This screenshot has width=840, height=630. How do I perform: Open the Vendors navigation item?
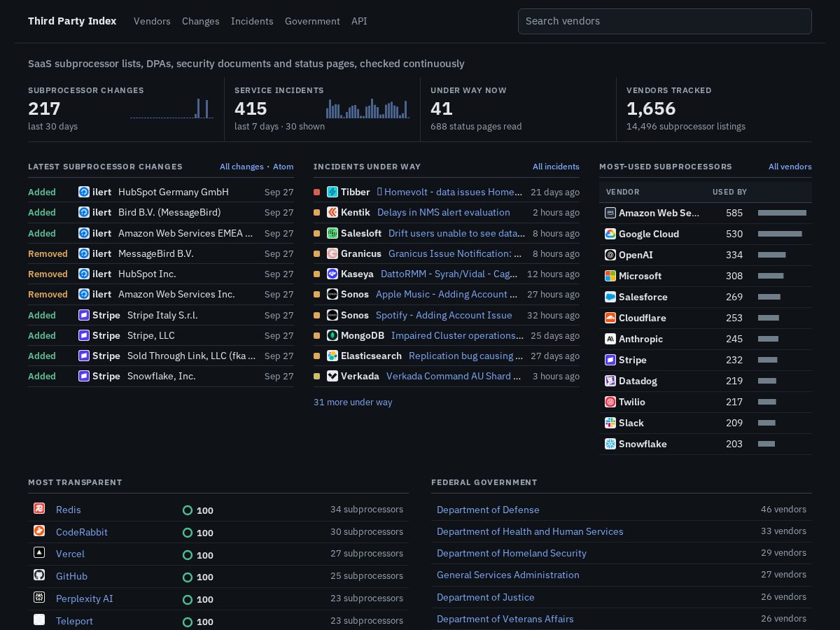pyautogui.click(x=152, y=21)
